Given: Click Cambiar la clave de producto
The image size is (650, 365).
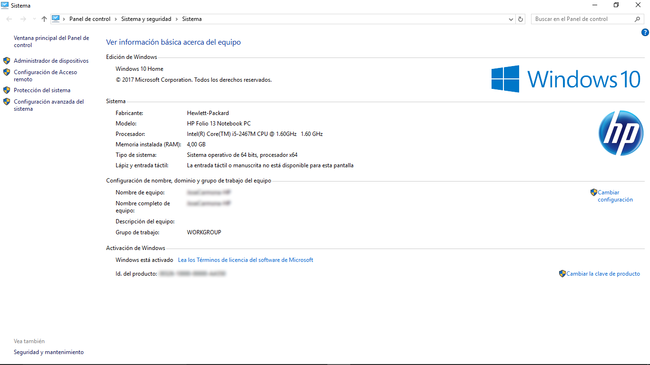Looking at the screenshot, I should tap(603, 274).
